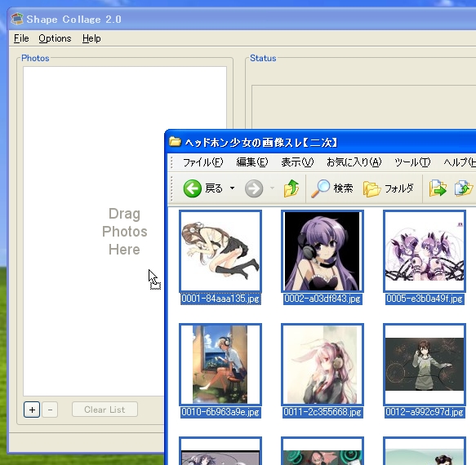476x465 pixels.
Task: Click the Copy To folder icon
Action: [x=464, y=188]
